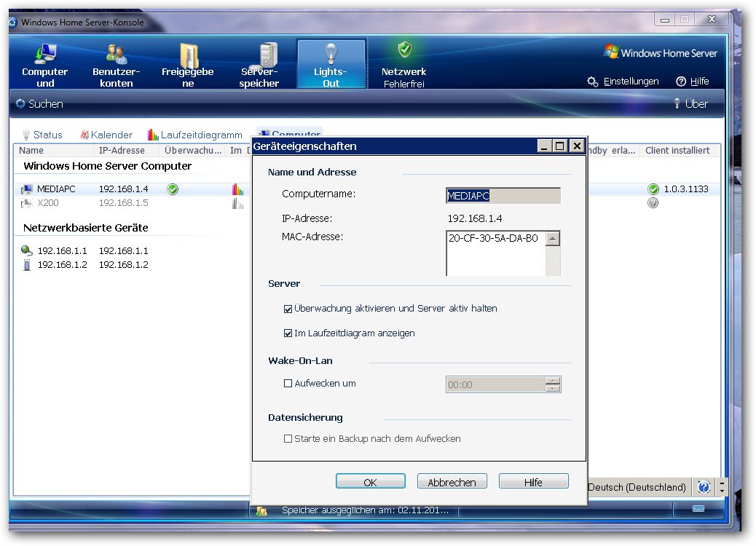The image size is (756, 546).
Task: Open the Hilfe link in the console header
Action: click(693, 82)
